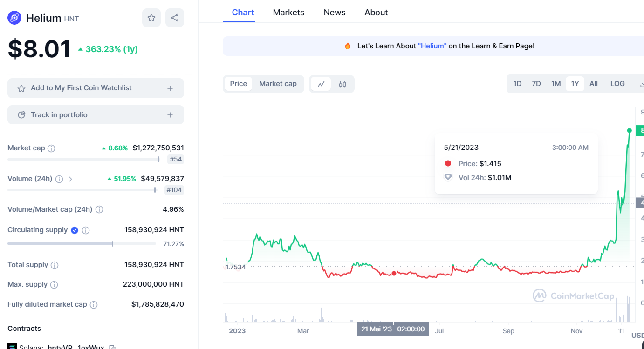Click the #54 market cap rank badge
Viewport: 644px width, 349px height.
pyautogui.click(x=176, y=160)
